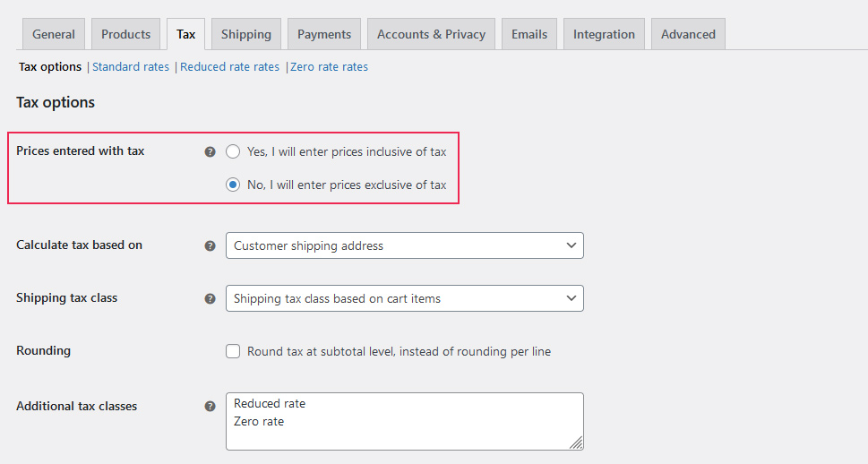Go to Zero rate rates section
The width and height of the screenshot is (868, 464).
point(329,67)
